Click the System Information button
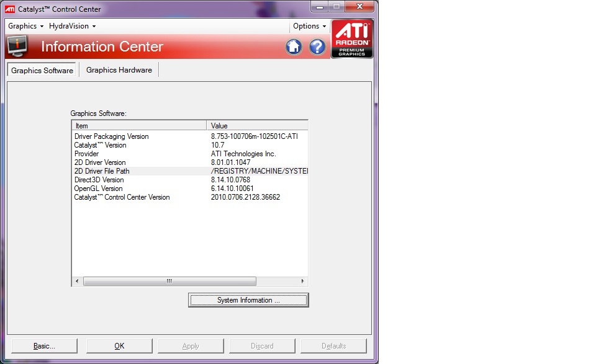 coord(248,300)
